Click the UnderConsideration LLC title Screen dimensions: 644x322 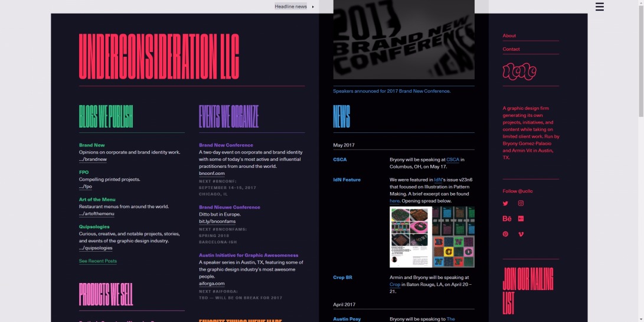[159, 56]
